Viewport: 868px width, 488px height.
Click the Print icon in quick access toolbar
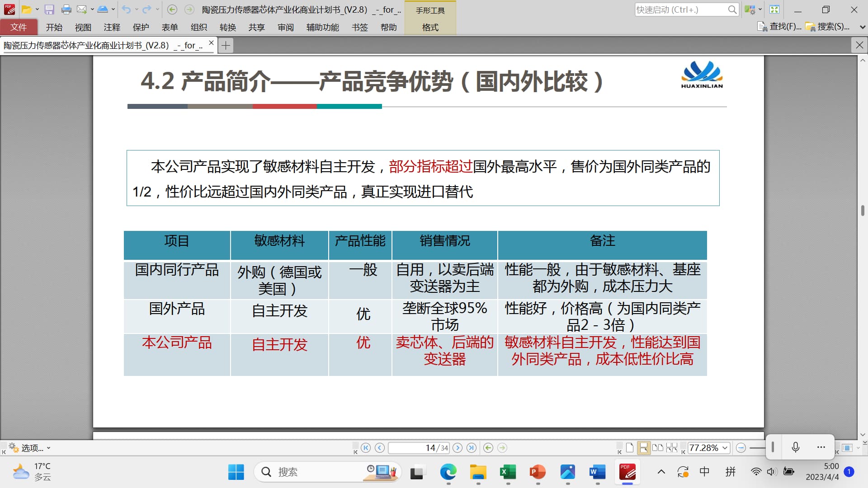click(66, 9)
